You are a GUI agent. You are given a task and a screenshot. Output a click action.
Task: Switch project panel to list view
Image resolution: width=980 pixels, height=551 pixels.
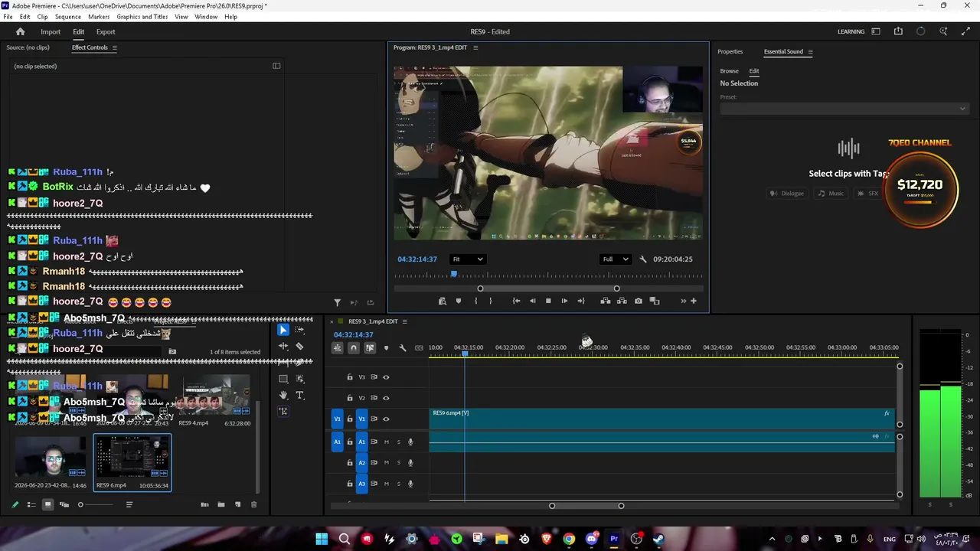click(x=31, y=504)
